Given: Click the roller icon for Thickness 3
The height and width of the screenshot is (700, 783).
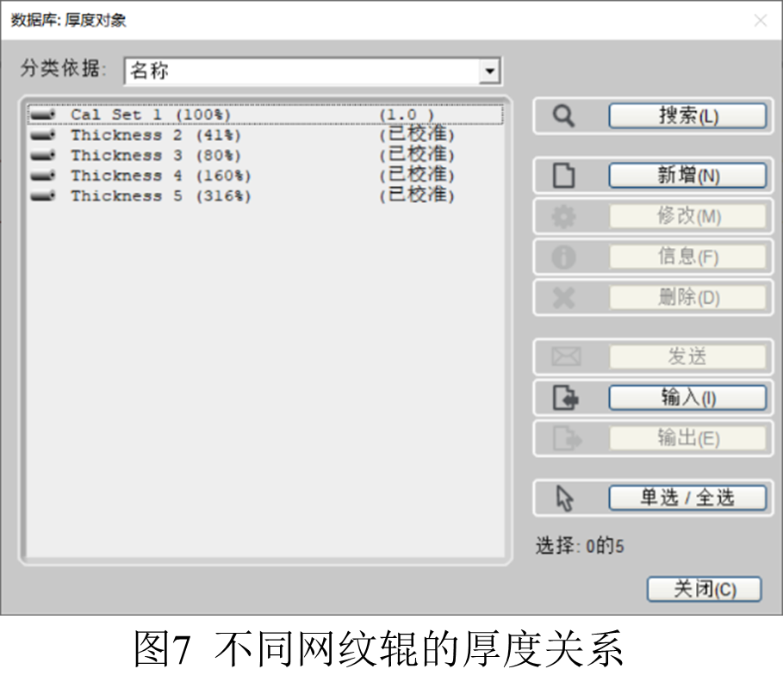Looking at the screenshot, I should coord(42,155).
